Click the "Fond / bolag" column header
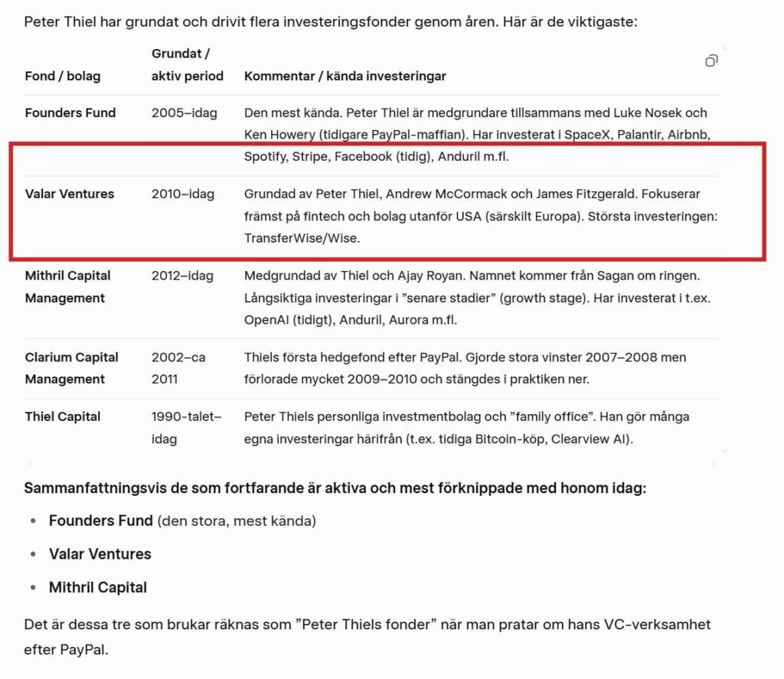This screenshot has height=679, width=784. [x=63, y=76]
